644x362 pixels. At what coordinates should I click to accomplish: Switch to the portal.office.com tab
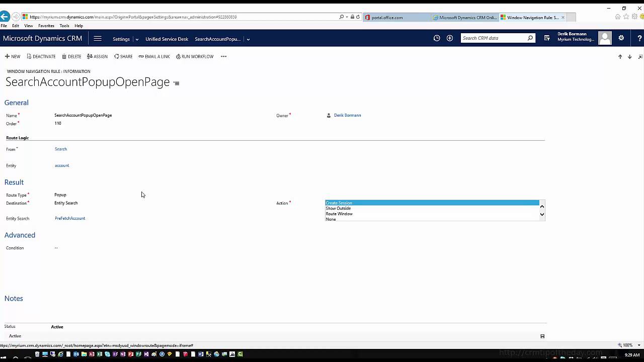coord(397,18)
